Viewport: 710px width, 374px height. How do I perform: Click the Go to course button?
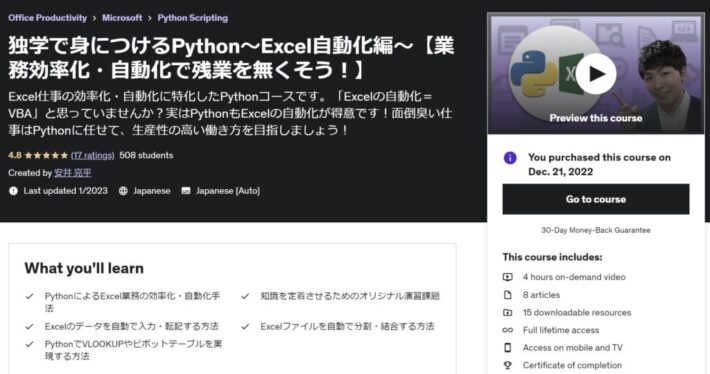tap(596, 199)
